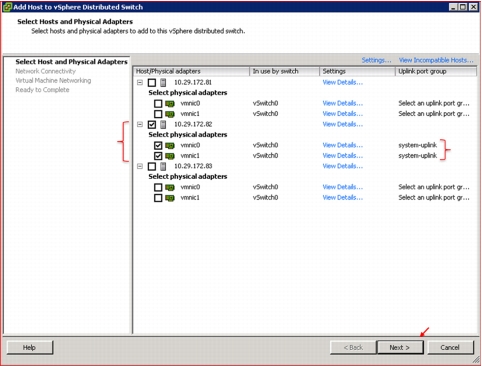Screen dimensions: 482x366
Task: Click the vmnic1 adapter icon under 10.29.172.83
Action: [x=170, y=198]
